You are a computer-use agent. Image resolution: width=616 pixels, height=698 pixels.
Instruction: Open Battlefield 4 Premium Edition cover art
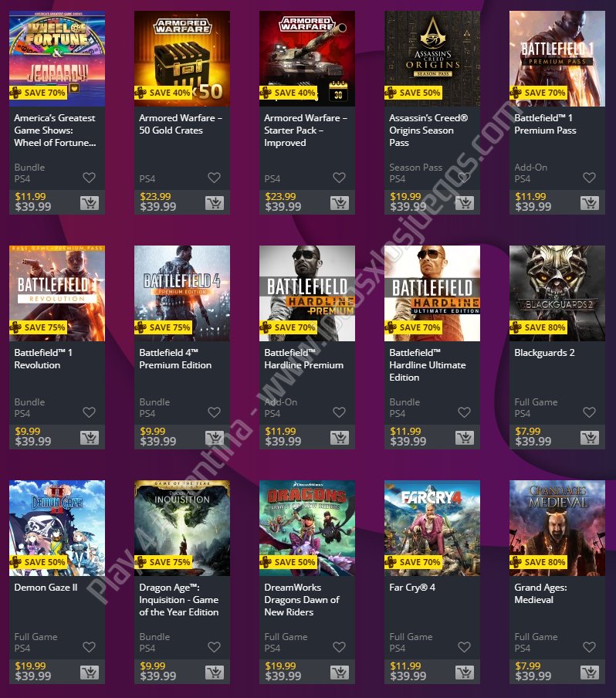click(x=182, y=293)
